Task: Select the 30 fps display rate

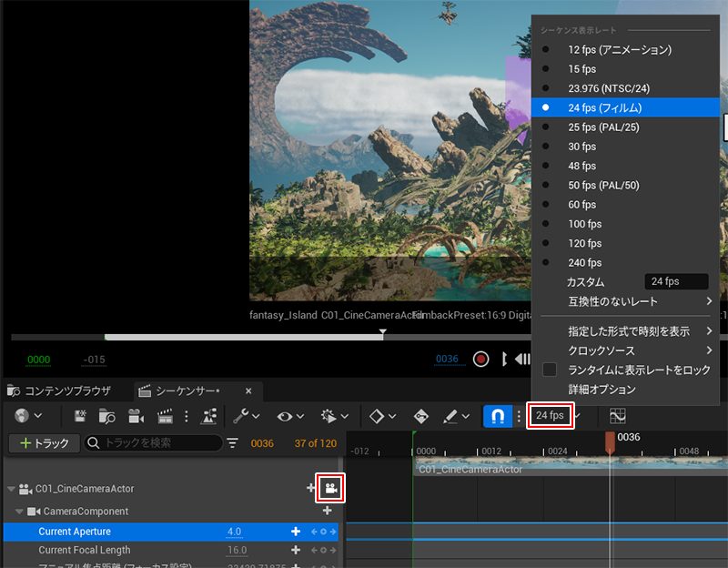Action: pos(581,147)
